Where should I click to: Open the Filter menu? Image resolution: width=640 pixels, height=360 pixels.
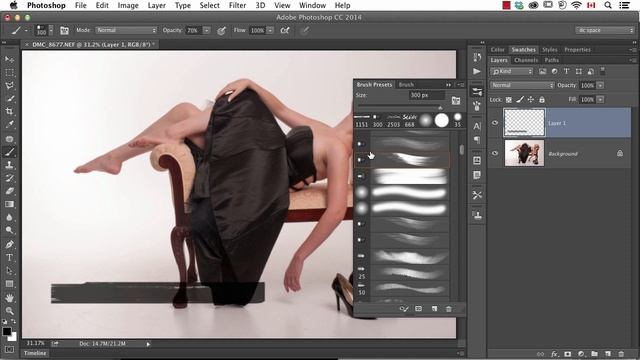pos(237,5)
